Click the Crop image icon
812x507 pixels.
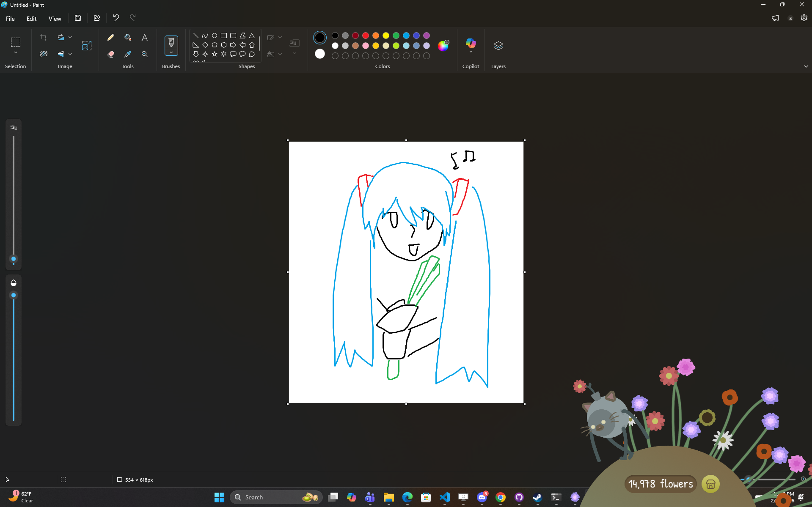pyautogui.click(x=44, y=37)
